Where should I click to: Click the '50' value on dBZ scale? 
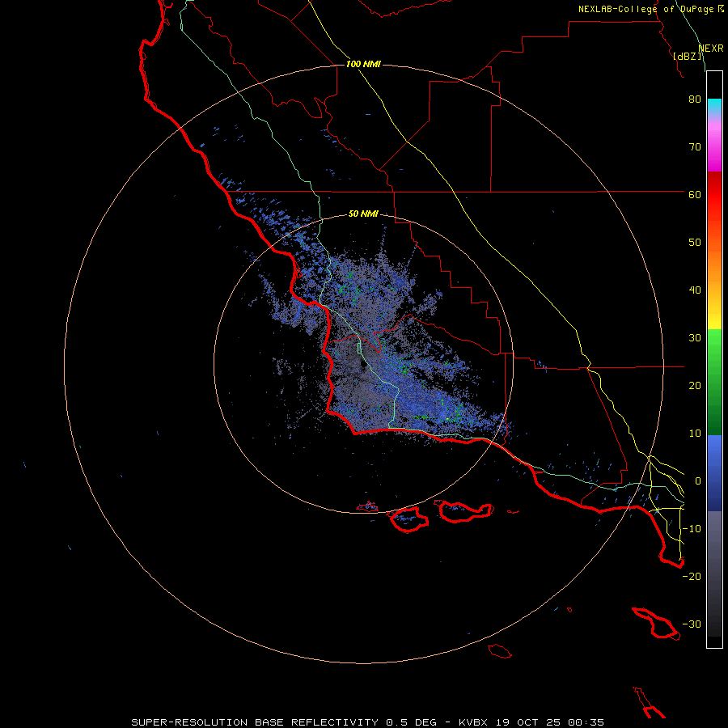coord(695,243)
